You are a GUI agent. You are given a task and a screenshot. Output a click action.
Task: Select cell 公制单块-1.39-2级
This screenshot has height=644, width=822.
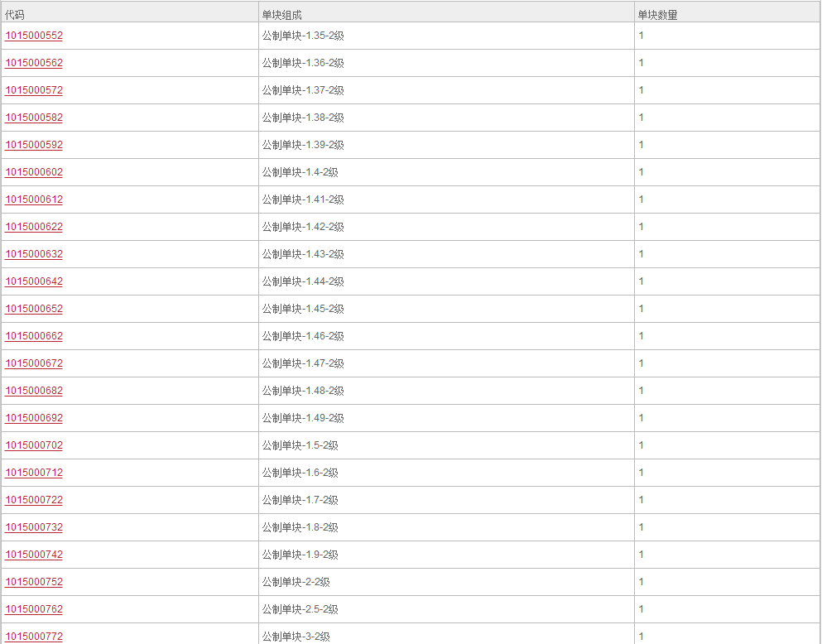click(x=446, y=145)
